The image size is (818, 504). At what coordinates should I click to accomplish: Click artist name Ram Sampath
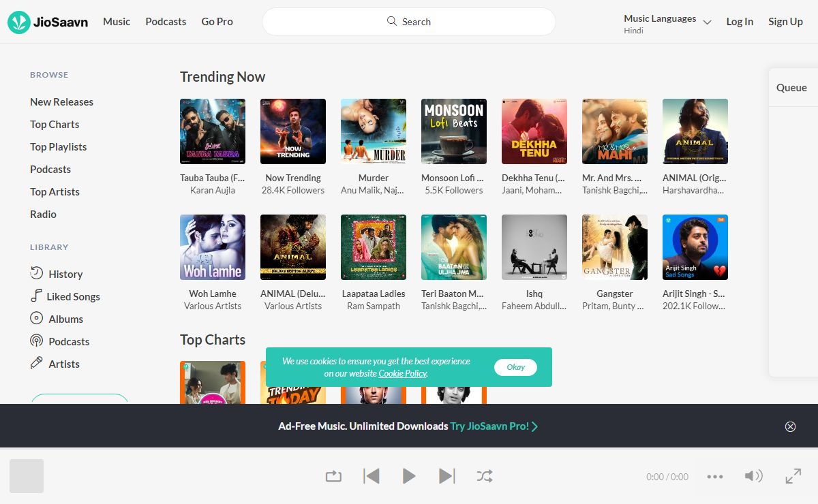tap(374, 306)
